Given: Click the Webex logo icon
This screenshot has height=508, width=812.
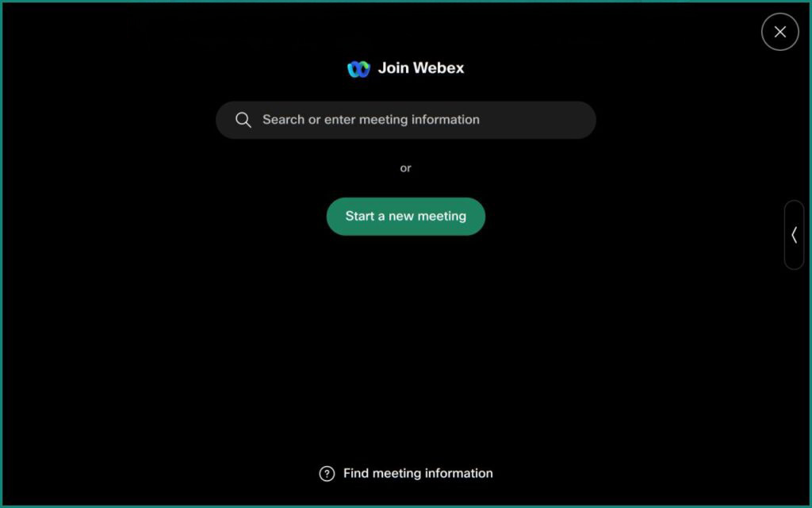Looking at the screenshot, I should coord(358,69).
